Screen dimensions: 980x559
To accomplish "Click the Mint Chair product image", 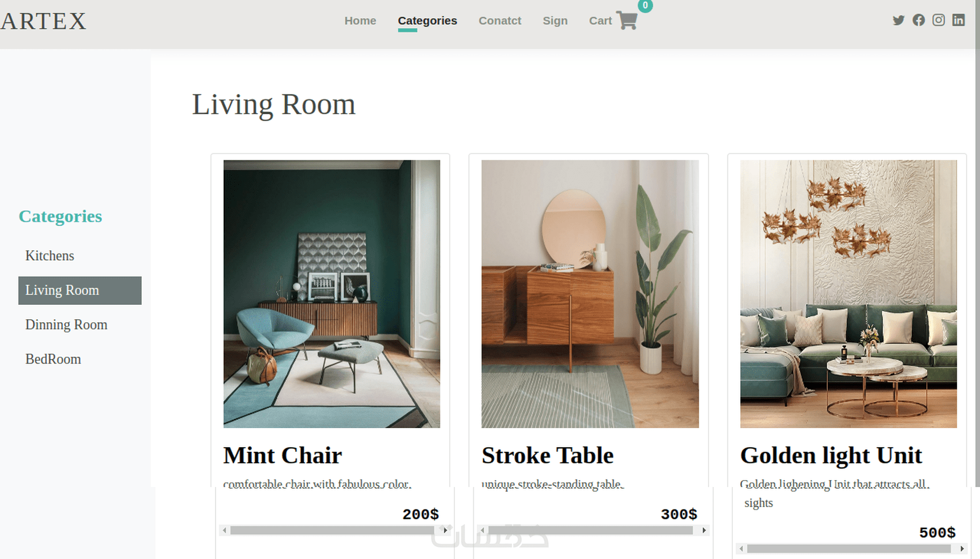I will (331, 294).
